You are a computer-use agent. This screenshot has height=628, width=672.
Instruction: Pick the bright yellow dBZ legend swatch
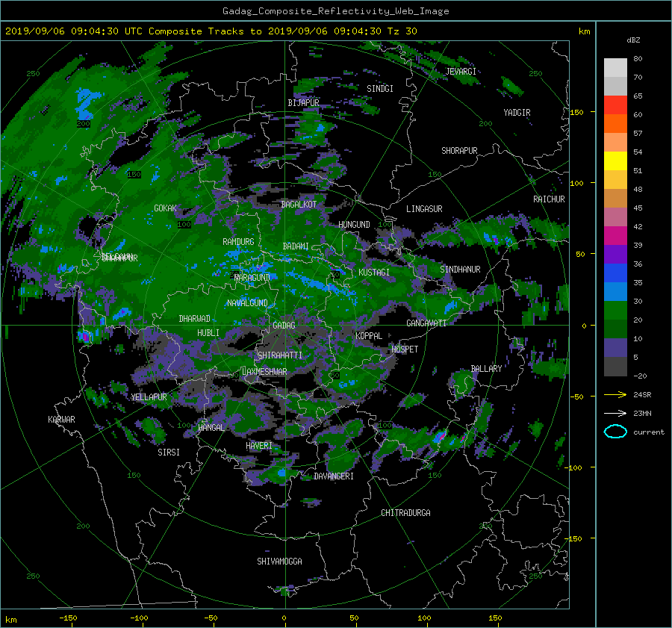point(615,161)
